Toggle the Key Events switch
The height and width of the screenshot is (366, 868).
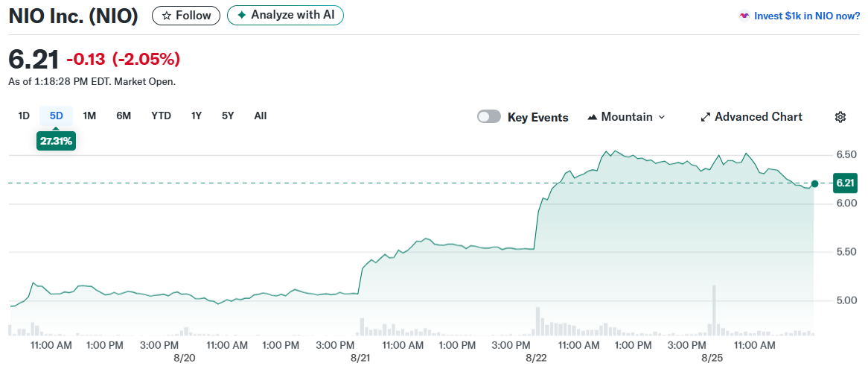coord(489,117)
